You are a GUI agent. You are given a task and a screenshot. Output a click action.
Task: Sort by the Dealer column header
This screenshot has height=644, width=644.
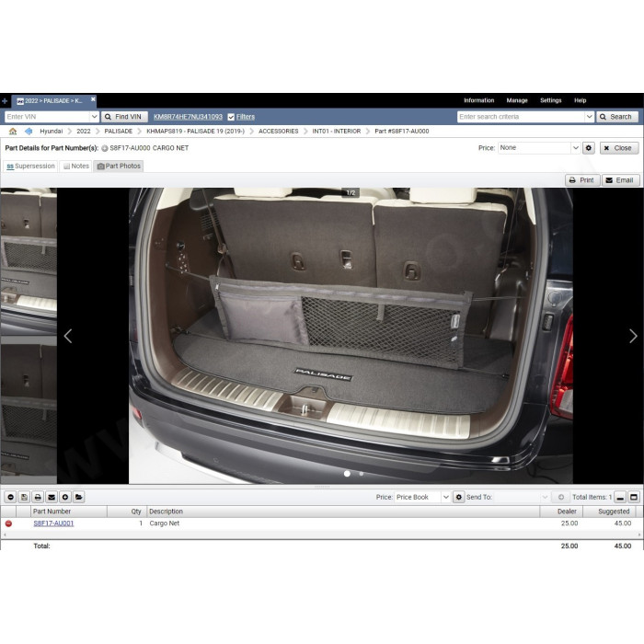561,512
